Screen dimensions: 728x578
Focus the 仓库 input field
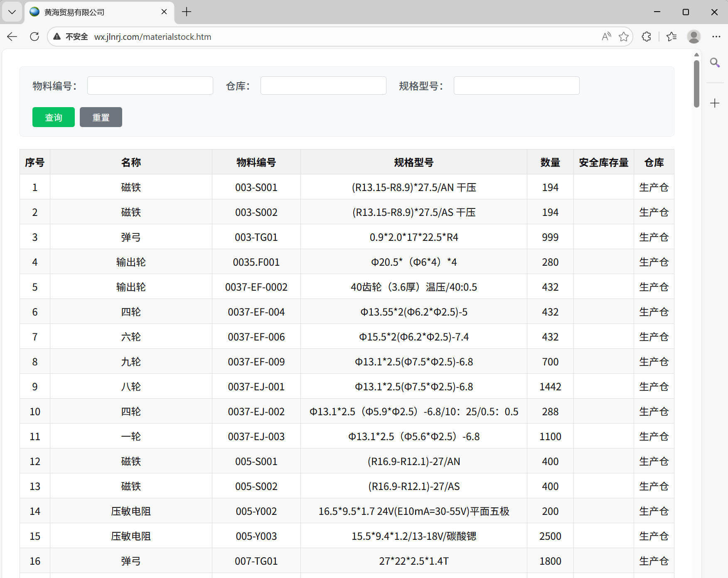point(323,86)
